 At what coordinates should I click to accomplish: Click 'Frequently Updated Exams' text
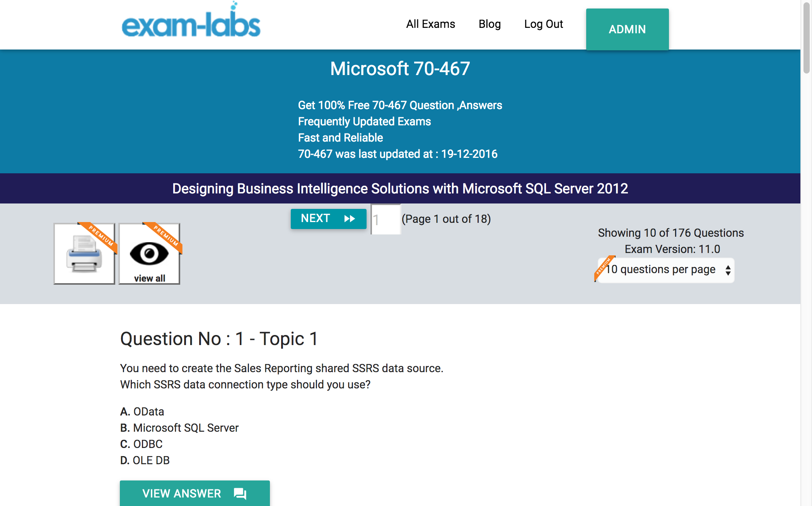[364, 121]
